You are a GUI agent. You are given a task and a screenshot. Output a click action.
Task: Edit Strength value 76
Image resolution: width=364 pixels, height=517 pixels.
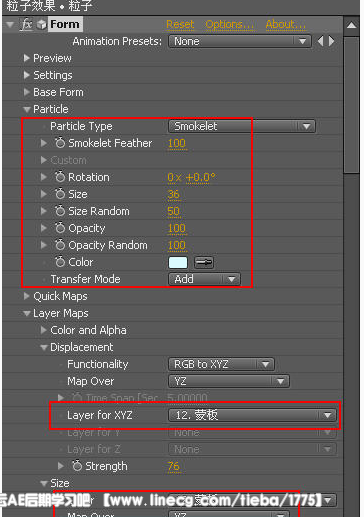click(x=173, y=466)
